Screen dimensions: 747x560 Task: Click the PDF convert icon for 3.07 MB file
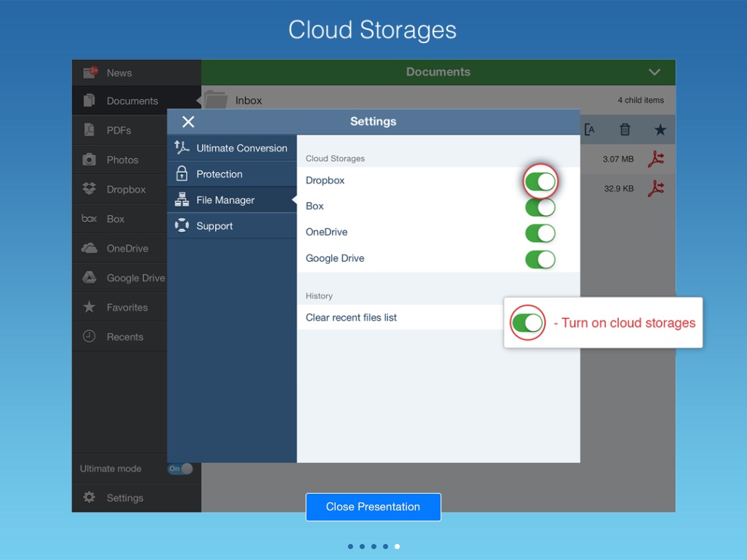click(x=657, y=159)
